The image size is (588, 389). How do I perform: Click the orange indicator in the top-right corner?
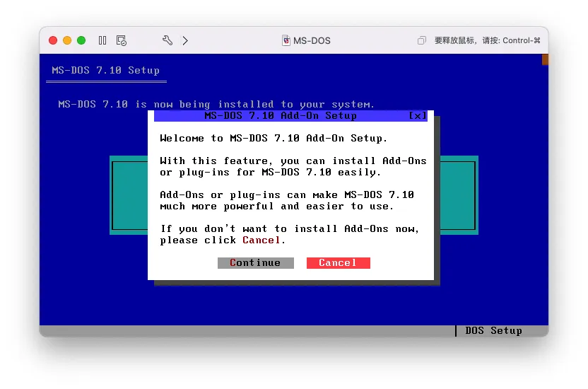[545, 59]
